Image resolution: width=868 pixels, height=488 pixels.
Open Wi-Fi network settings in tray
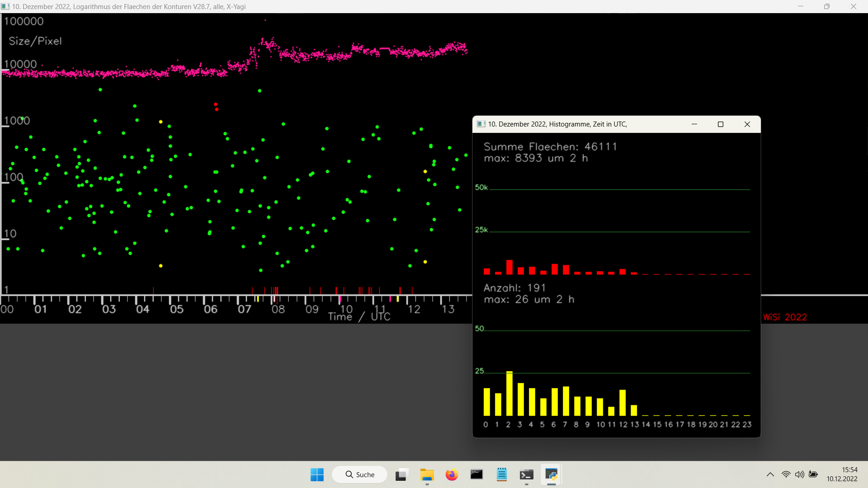coord(786,474)
